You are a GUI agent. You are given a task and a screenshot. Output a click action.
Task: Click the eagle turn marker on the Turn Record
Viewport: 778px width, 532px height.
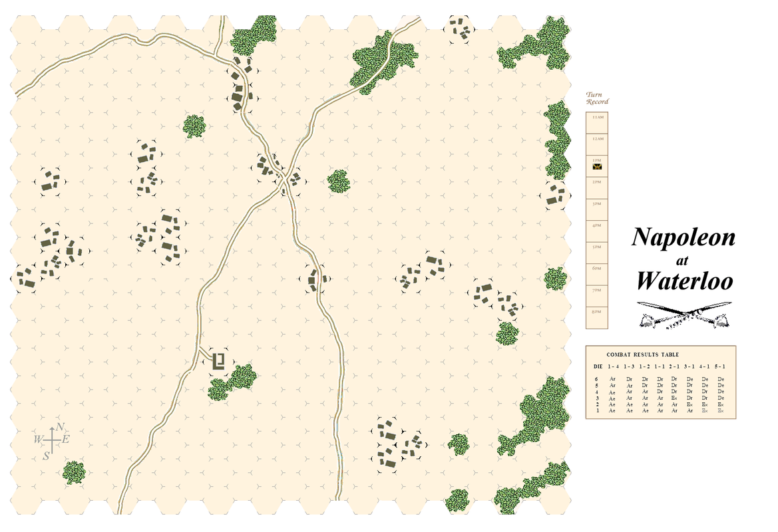point(597,167)
